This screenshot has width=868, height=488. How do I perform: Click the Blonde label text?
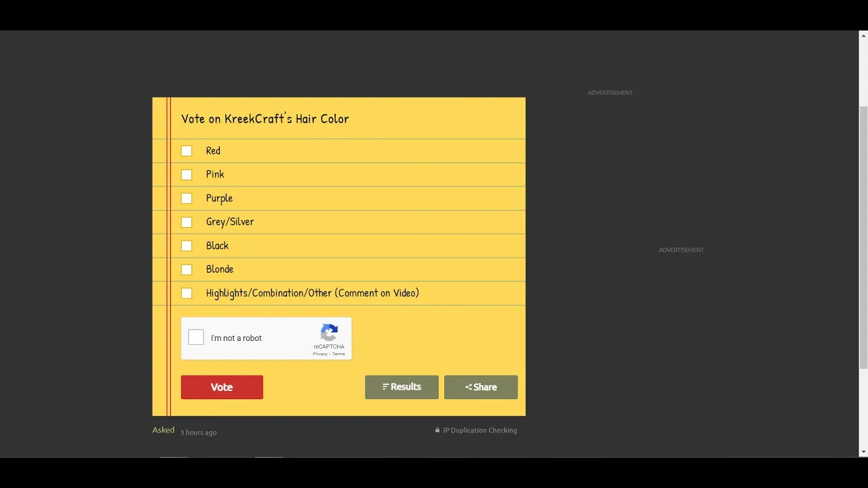(x=220, y=269)
